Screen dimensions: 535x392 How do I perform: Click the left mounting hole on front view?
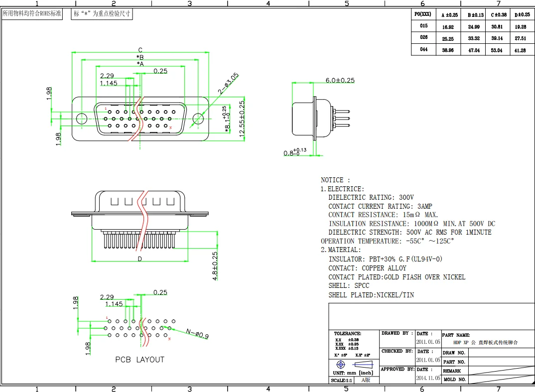(81, 119)
